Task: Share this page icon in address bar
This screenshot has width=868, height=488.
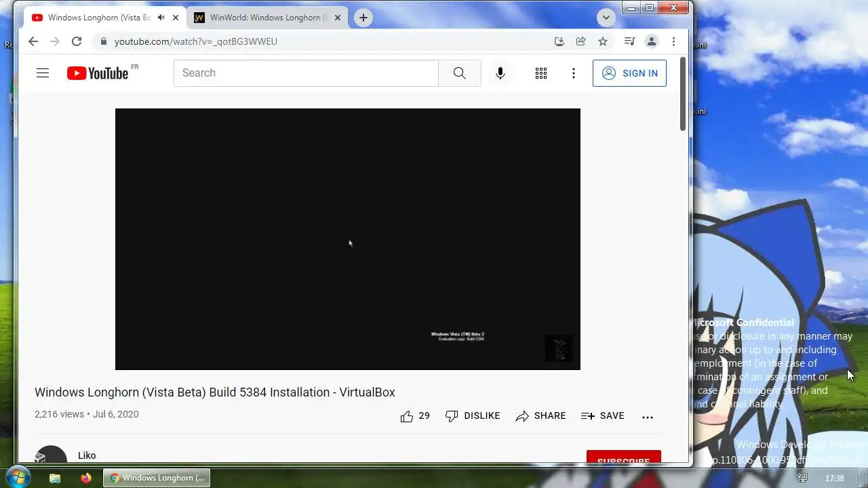Action: pos(581,41)
